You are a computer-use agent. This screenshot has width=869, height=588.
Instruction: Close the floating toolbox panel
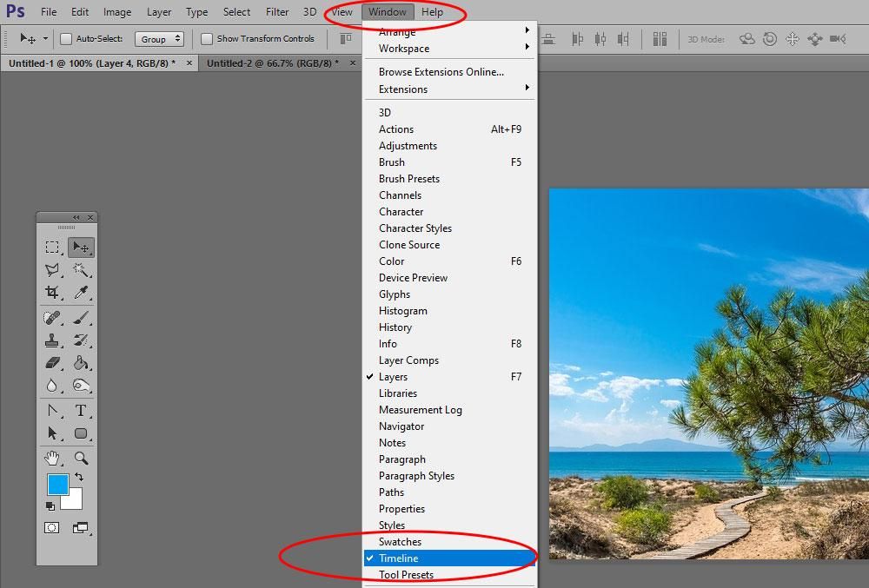pyautogui.click(x=90, y=218)
